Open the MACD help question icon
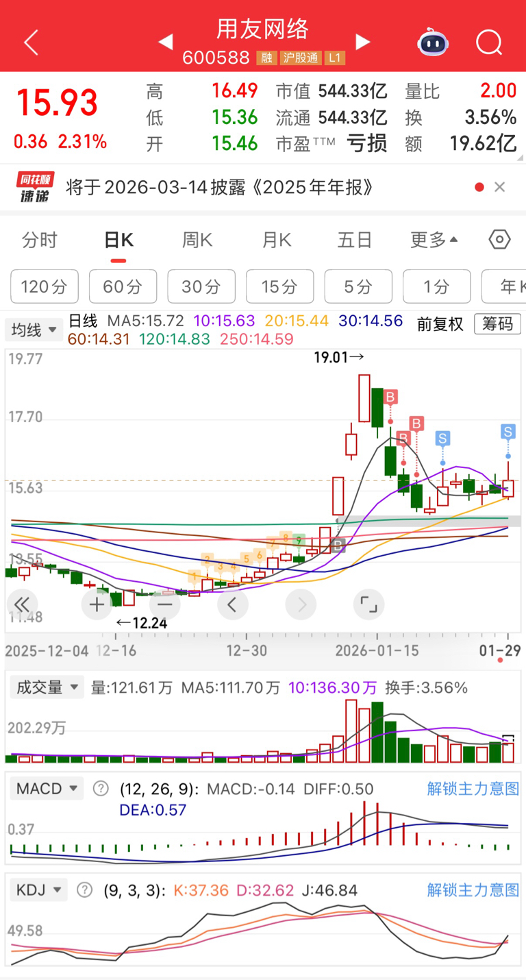526x980 pixels. click(x=101, y=788)
